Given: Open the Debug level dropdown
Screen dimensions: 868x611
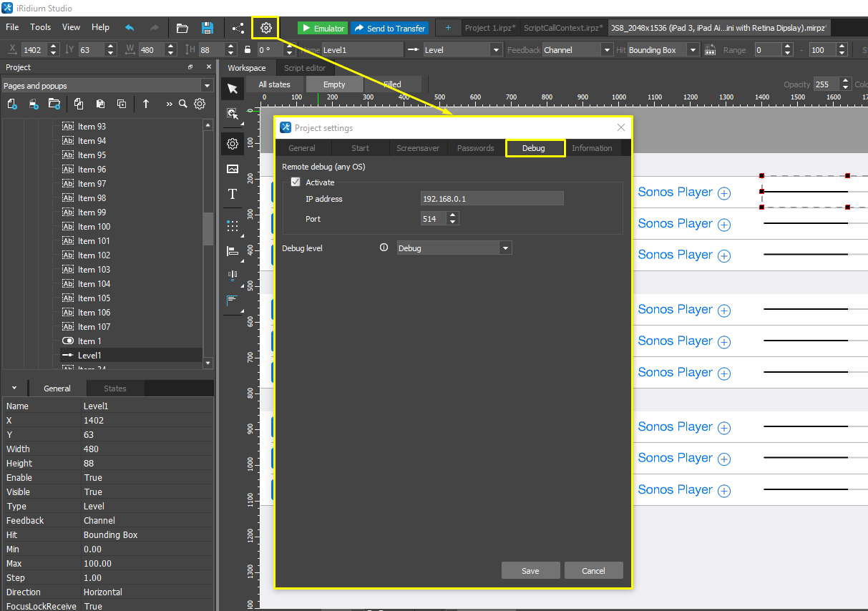Looking at the screenshot, I should click(506, 248).
